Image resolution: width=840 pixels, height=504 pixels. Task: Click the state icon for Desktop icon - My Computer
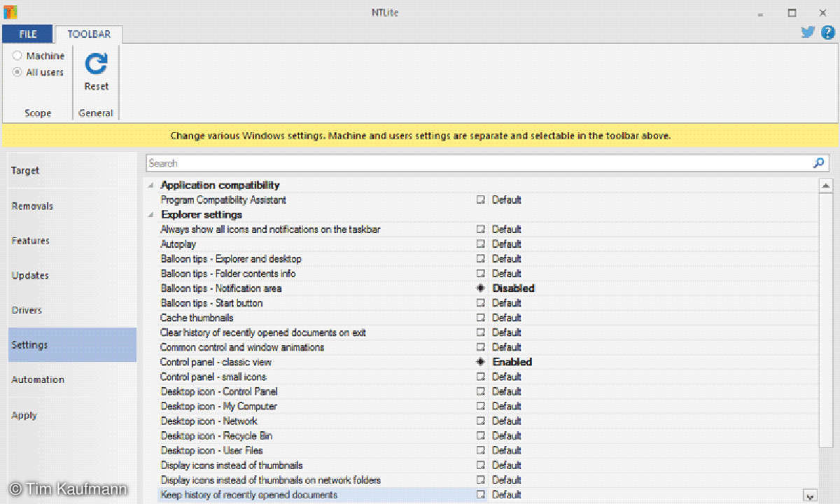[x=481, y=406]
